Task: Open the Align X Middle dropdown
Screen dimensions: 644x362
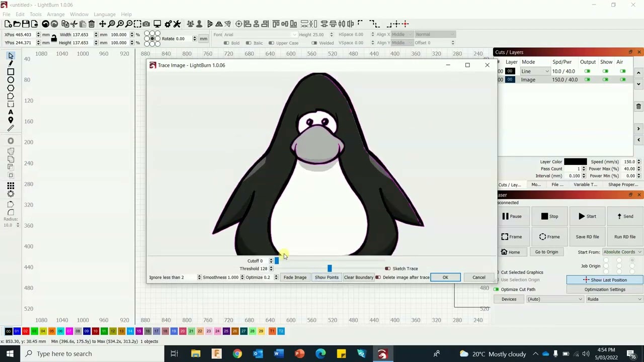Action: coord(402,35)
